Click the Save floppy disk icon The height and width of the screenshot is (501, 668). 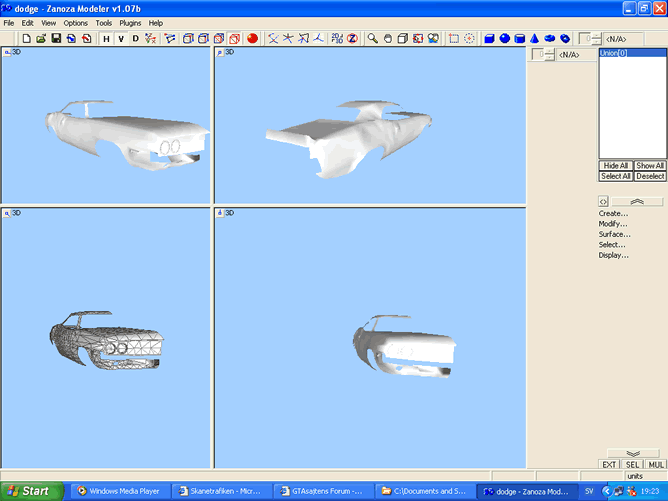click(56, 38)
